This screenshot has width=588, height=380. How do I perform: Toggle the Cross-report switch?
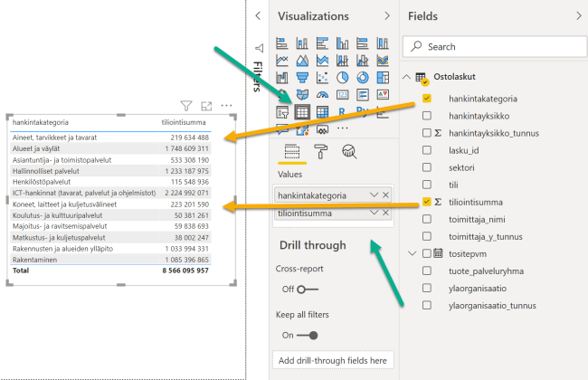(308, 289)
